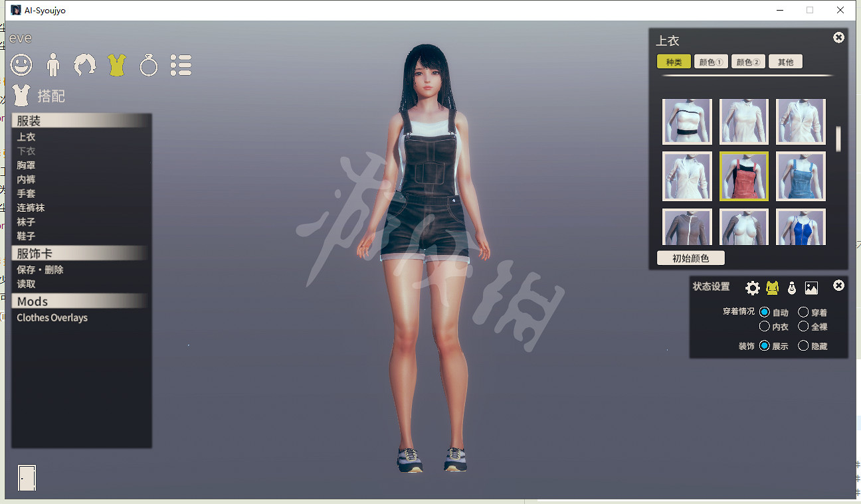Open the gear icon in 状态设置 panel
Image resolution: width=861 pixels, height=504 pixels.
(753, 288)
